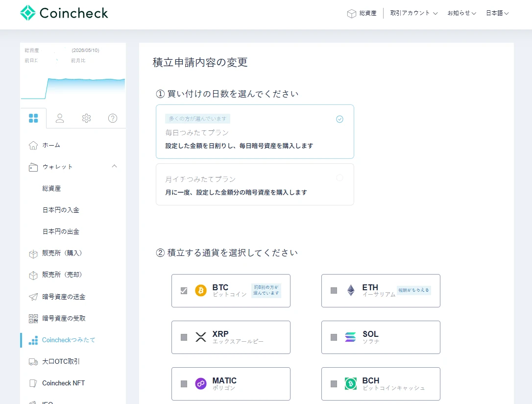Viewport: 532px width, 404px height.
Task: Select the 月イチつみたてプラン radio circle
Action: pos(339,178)
